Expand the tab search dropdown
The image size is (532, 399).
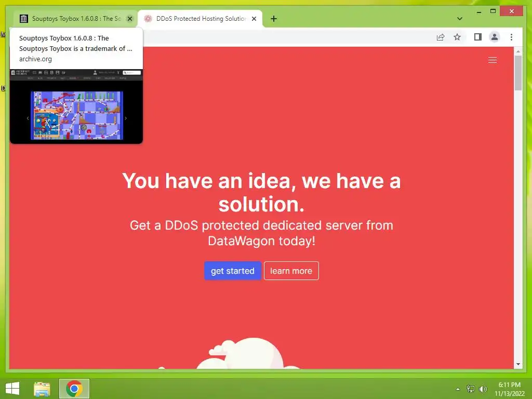click(459, 19)
